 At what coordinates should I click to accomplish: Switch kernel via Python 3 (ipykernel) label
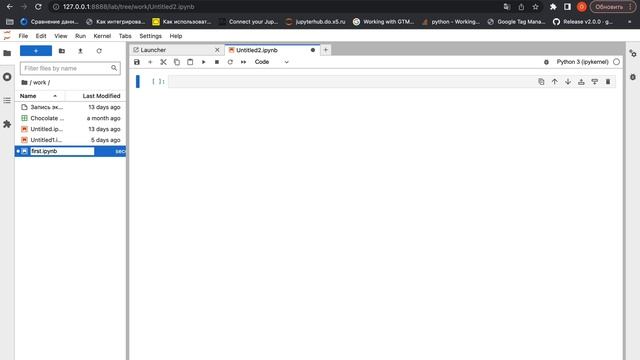(x=582, y=62)
